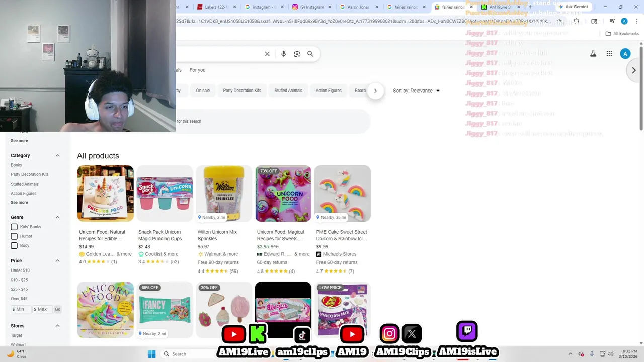Filter price $25 - $45

[x=19, y=290]
